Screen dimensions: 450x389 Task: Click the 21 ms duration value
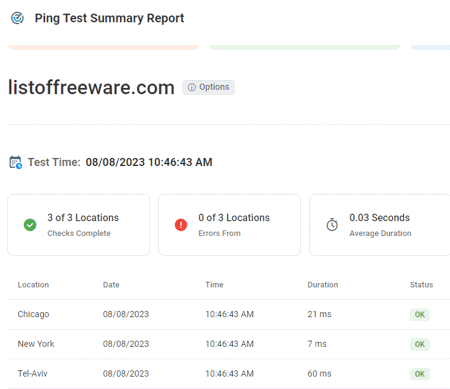point(319,314)
